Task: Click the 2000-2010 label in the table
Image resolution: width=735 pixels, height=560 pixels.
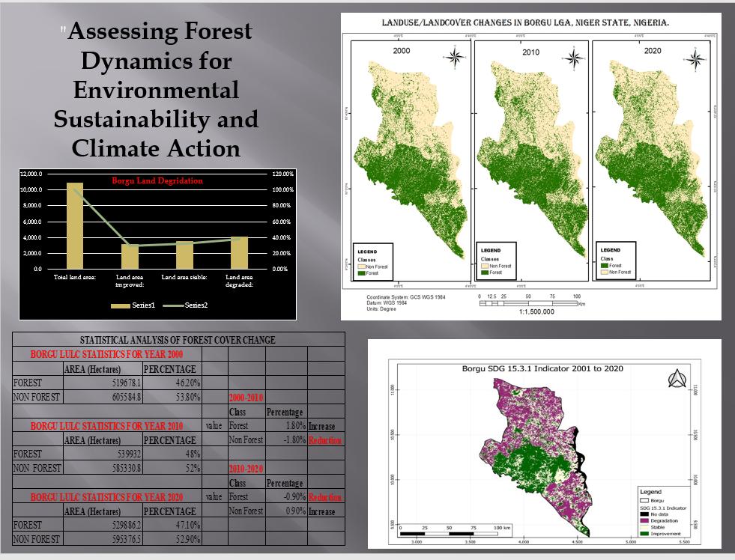Action: coord(244,398)
